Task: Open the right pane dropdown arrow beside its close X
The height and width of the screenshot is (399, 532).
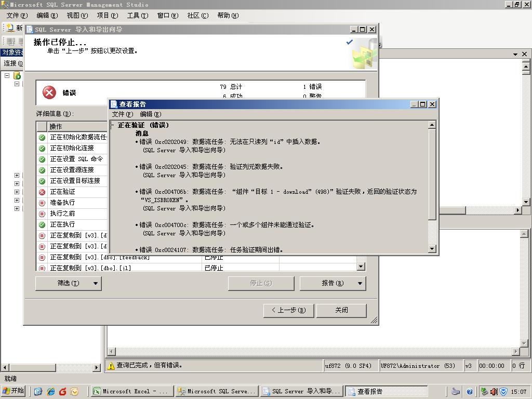Action: [515, 54]
